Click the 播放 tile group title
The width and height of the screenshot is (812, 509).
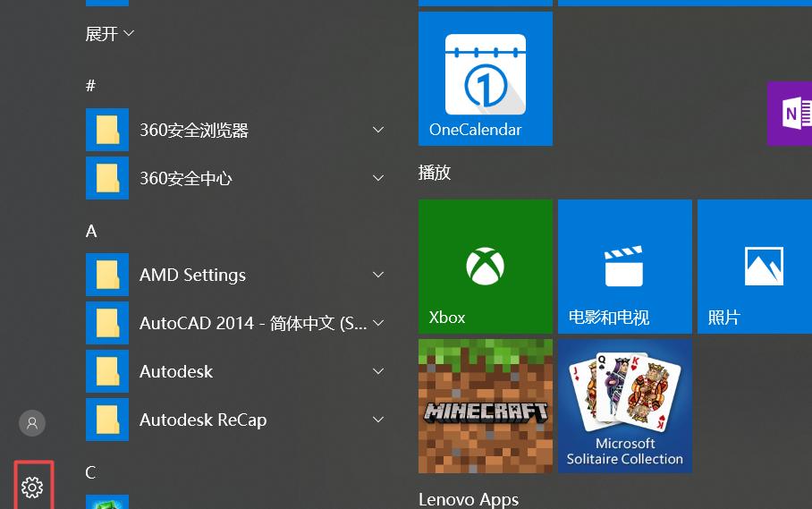[x=435, y=173]
